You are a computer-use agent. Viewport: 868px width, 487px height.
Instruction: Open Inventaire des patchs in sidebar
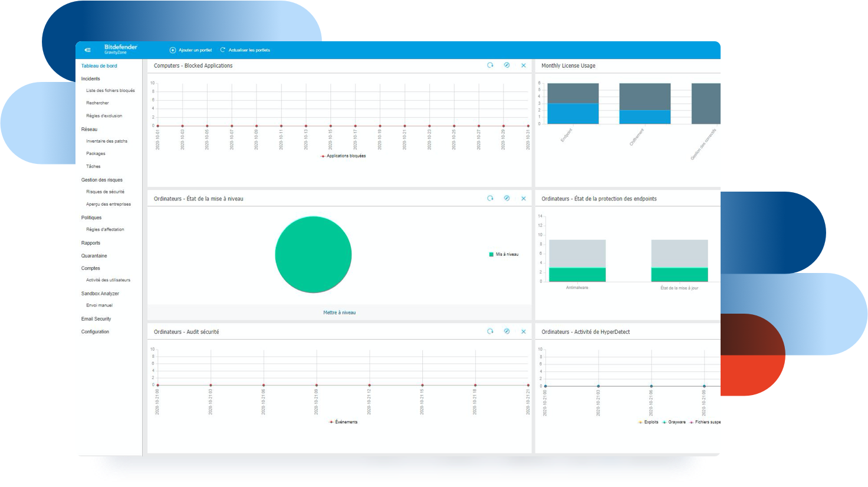coord(107,142)
